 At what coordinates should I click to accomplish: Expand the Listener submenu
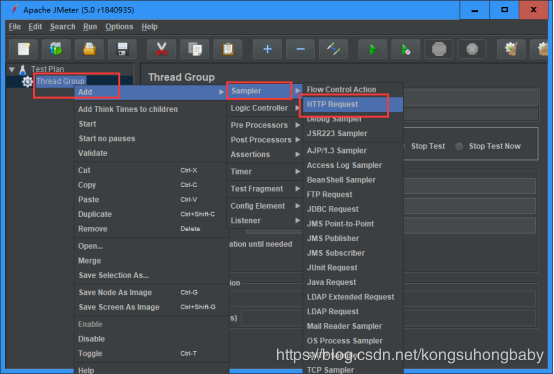pyautogui.click(x=265, y=221)
